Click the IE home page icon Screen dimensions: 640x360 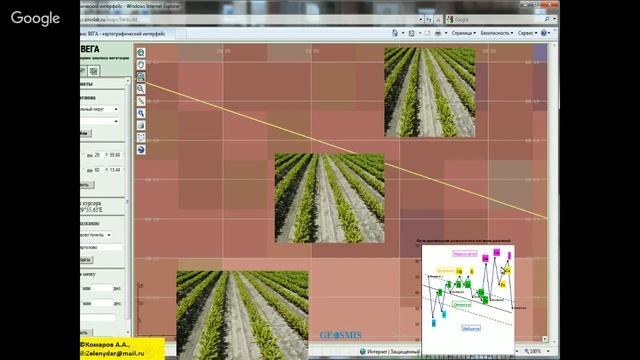point(395,33)
